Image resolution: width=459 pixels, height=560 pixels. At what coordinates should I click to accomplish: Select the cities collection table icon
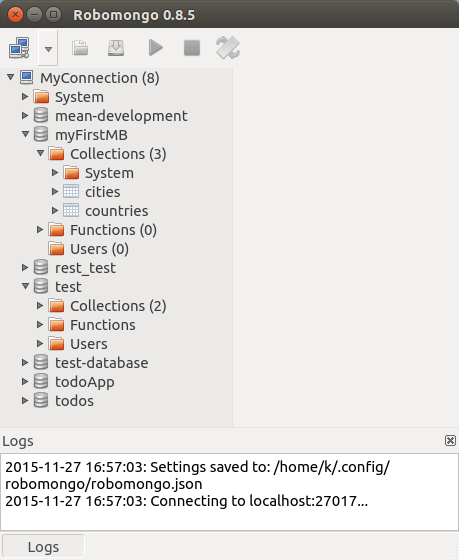(x=71, y=192)
